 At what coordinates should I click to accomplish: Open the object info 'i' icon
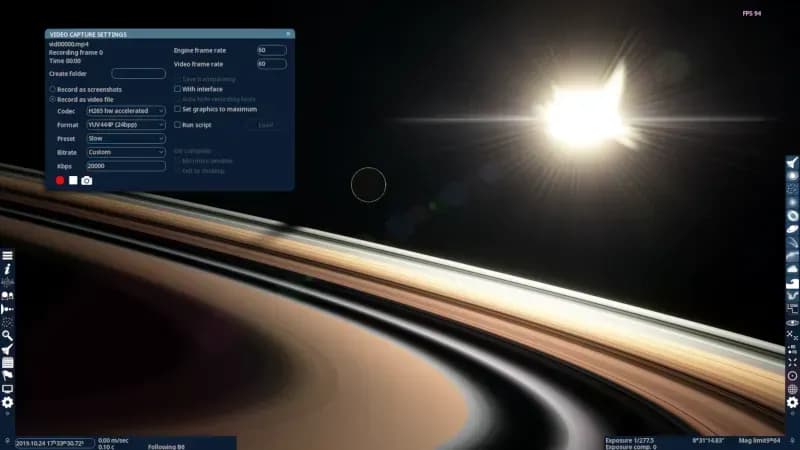[x=7, y=269]
